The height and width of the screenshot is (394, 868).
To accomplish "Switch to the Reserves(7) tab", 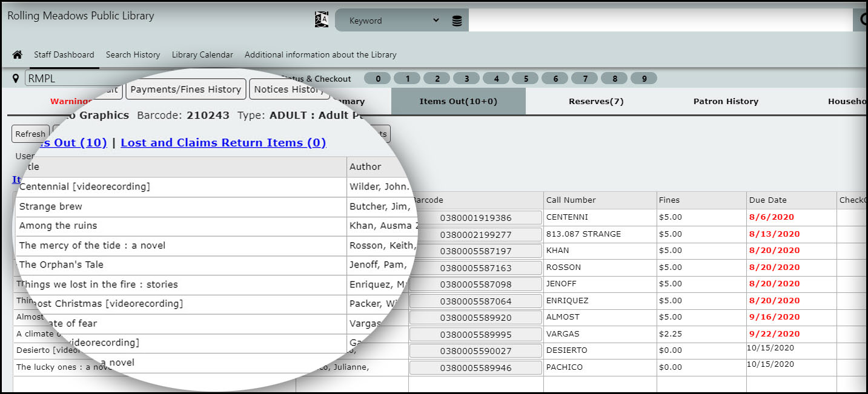I will click(x=596, y=101).
